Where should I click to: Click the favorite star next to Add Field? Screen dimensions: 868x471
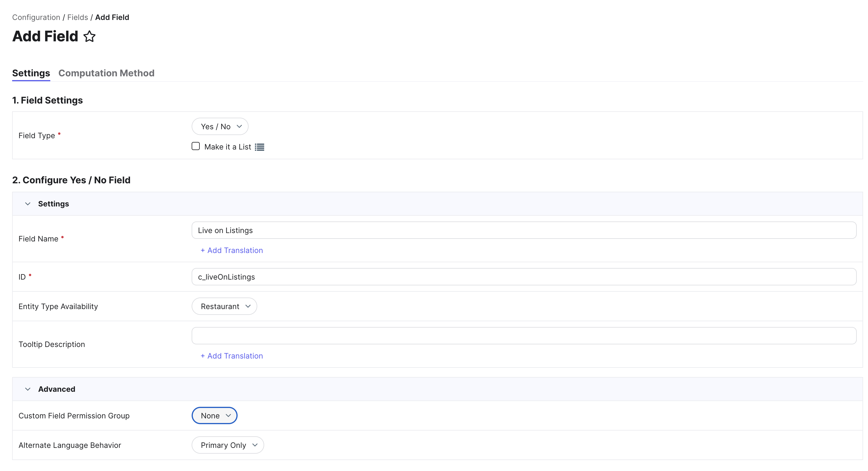(x=89, y=36)
